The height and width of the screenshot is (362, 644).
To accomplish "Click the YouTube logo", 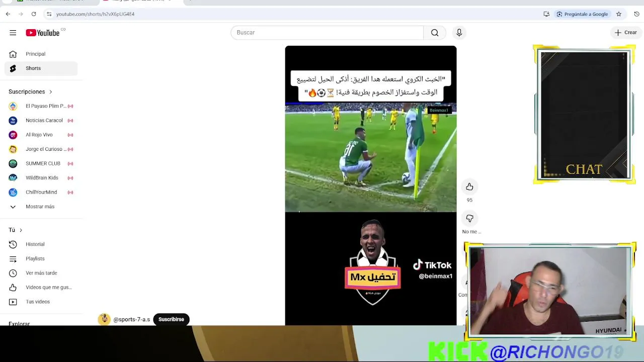I will 43,33.
